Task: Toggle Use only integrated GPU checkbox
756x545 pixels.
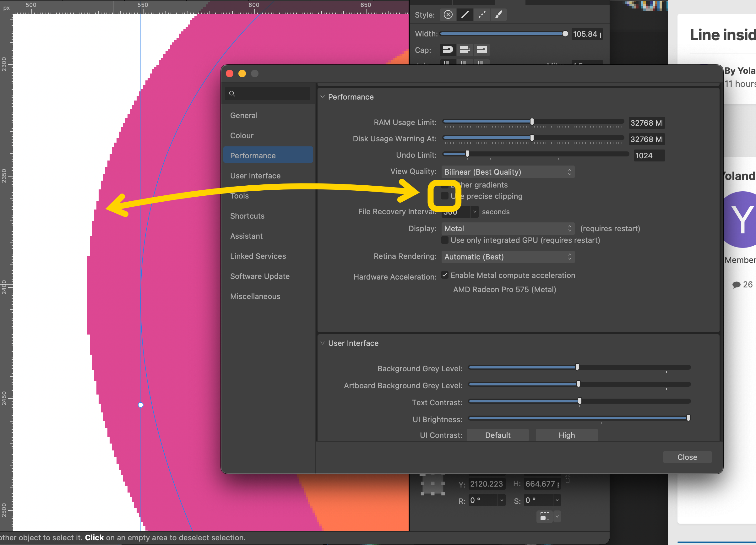Action: [x=445, y=240]
